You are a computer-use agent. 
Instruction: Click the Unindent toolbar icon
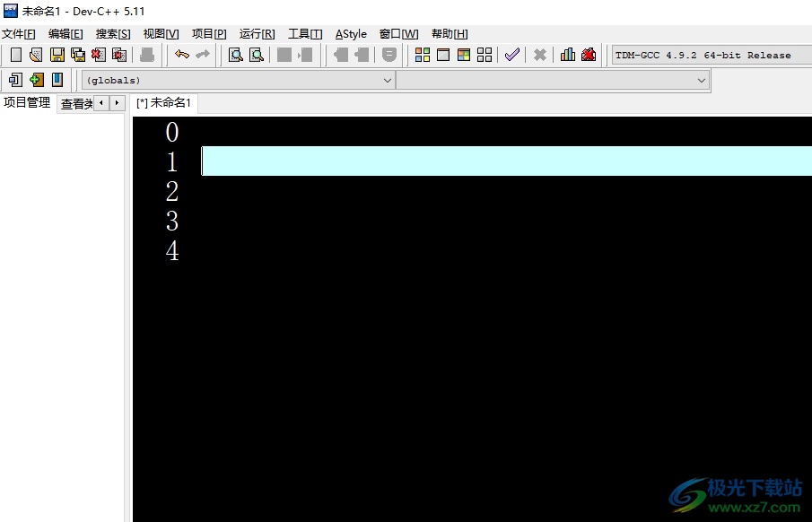click(305, 55)
